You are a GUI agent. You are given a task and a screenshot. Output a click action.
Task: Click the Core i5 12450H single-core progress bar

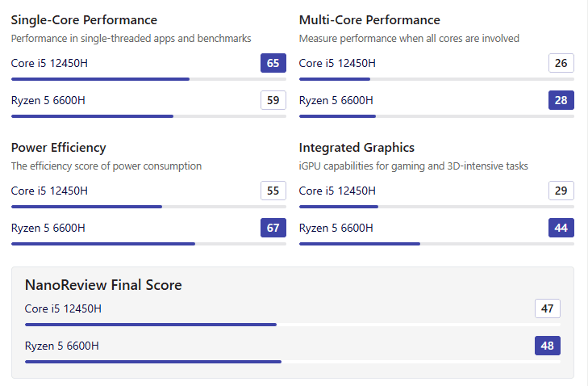148,79
